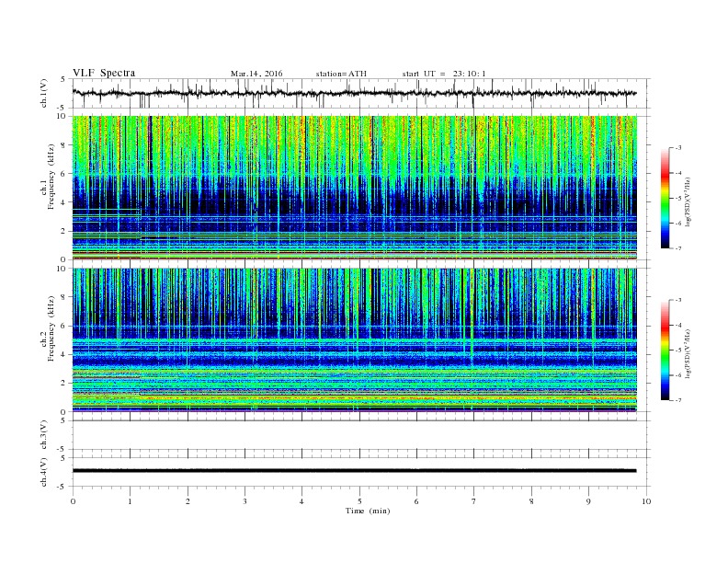Click the "ch.4(V)" axis label

[x=44, y=472]
